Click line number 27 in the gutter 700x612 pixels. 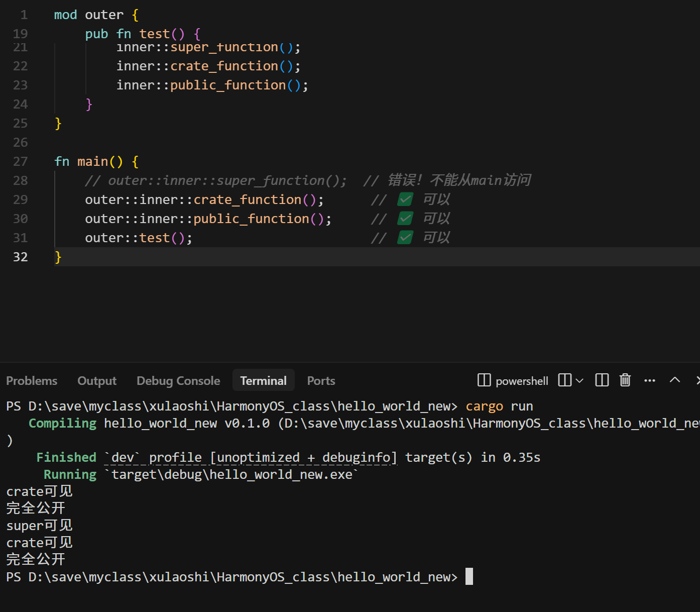coord(21,161)
